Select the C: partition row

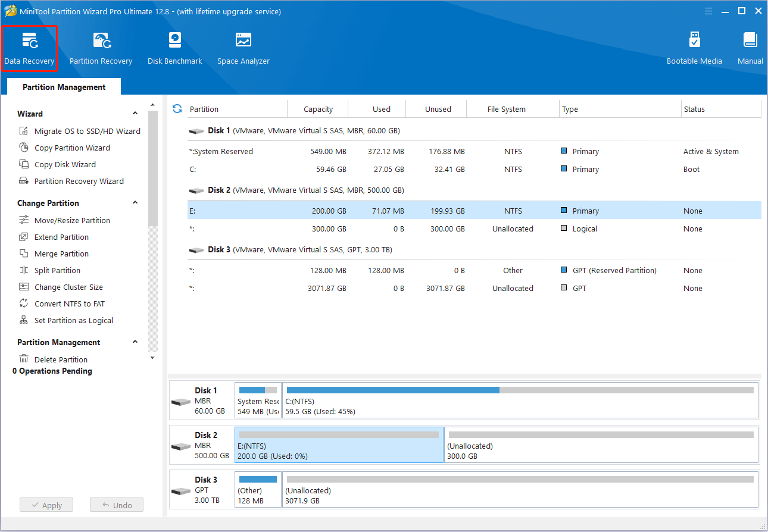pyautogui.click(x=474, y=169)
